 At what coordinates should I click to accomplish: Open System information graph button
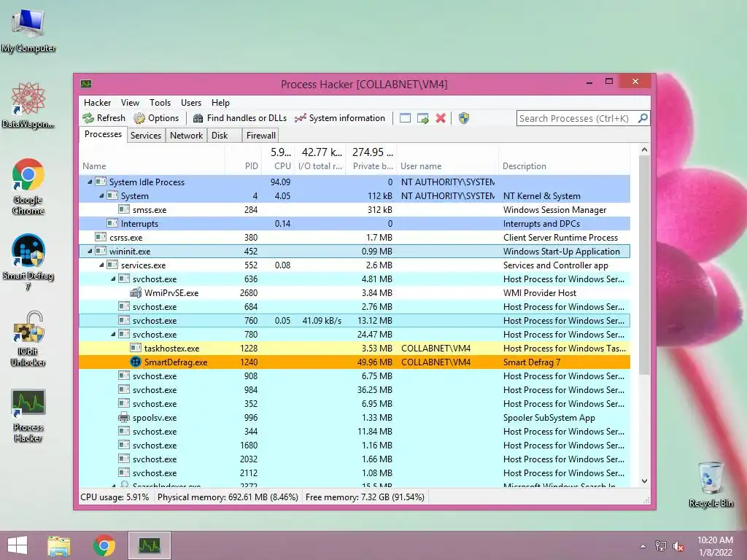point(340,118)
